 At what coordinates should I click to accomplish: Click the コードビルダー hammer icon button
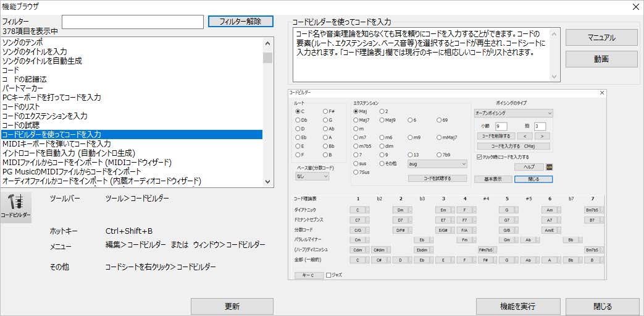[15, 207]
